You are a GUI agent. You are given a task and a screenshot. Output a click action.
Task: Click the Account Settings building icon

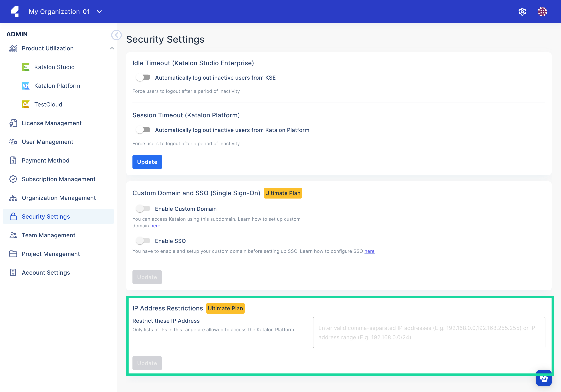coord(13,273)
